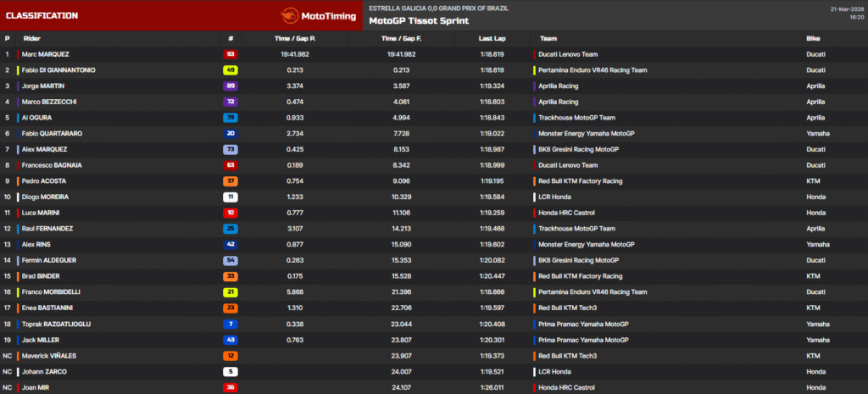Click Marc Marquez's red number 93 badge
Viewport: 868px width, 394px height.
pos(231,54)
